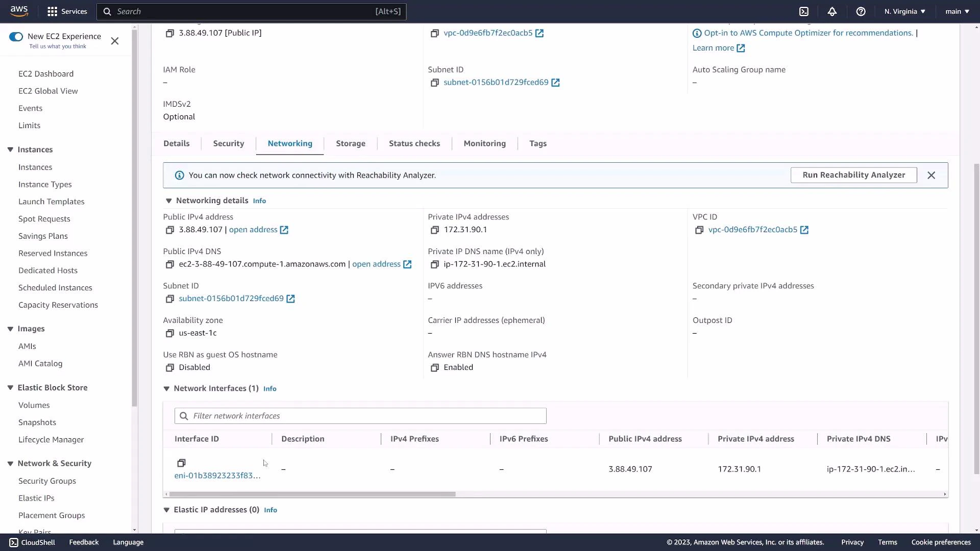Open the Help menu icon
This screenshot has height=551, width=980.
click(861, 11)
